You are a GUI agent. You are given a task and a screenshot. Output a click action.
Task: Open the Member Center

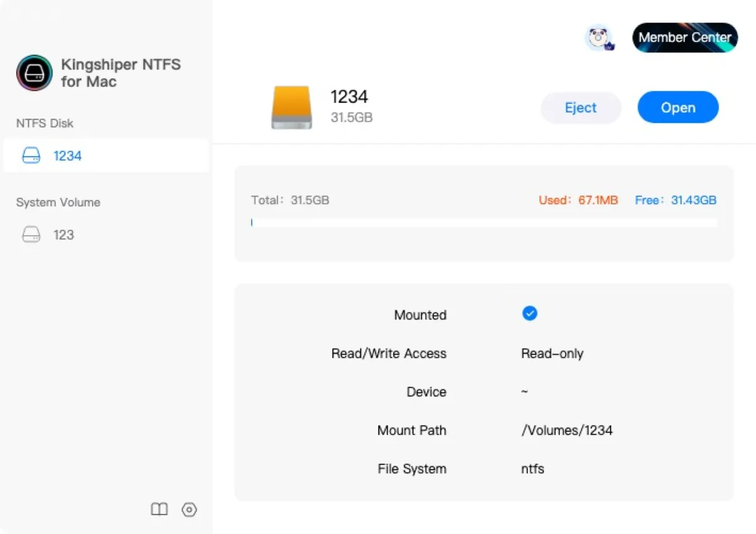pyautogui.click(x=684, y=38)
